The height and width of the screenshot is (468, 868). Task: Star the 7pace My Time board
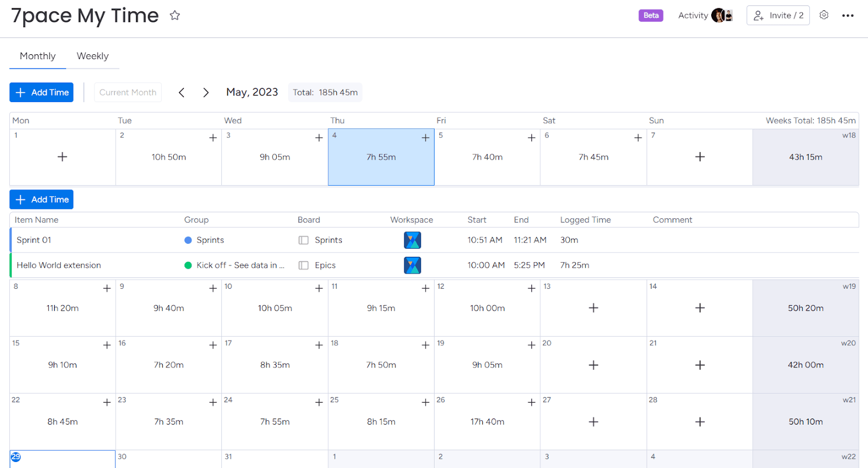(175, 15)
